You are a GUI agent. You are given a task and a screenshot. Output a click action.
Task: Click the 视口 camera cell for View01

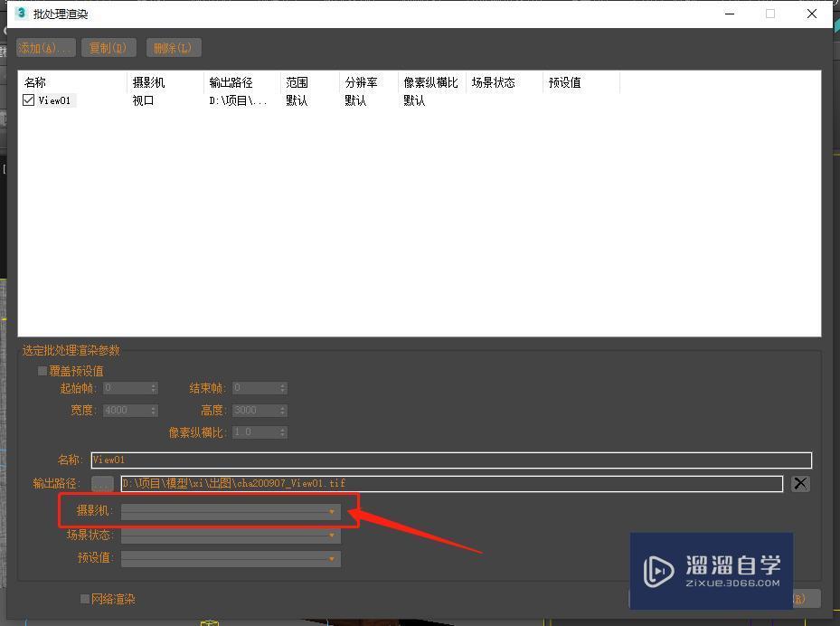(143, 100)
